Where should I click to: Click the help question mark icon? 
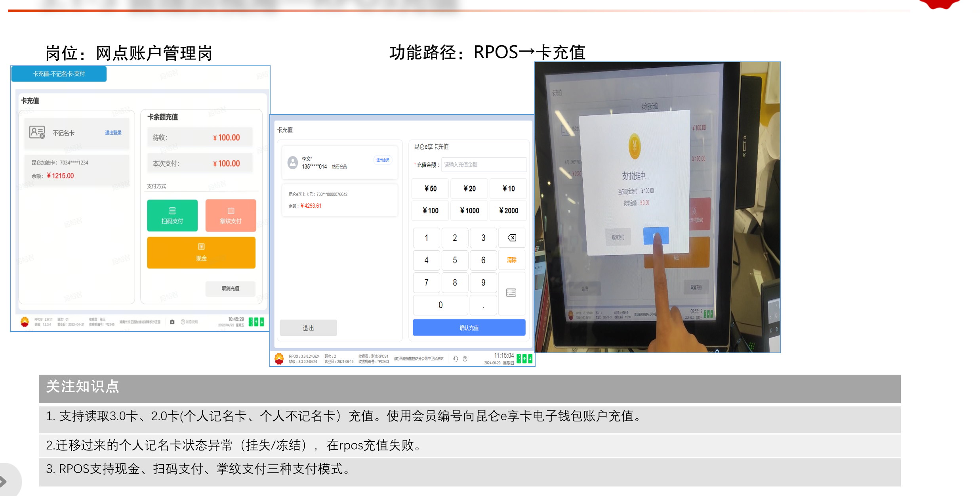[465, 359]
